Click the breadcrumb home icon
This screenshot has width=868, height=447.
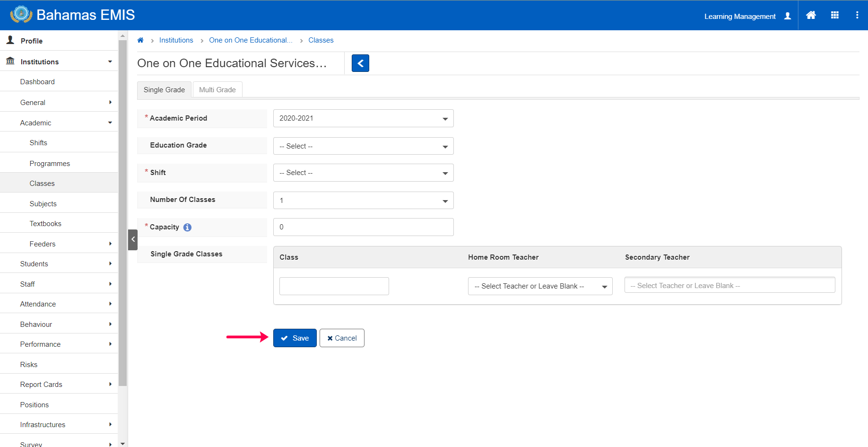pos(140,40)
